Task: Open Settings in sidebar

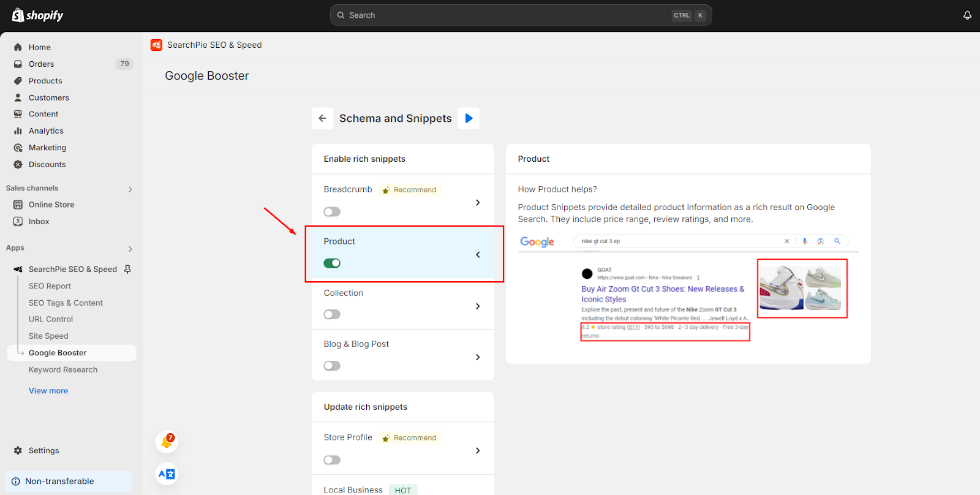Action: click(44, 450)
